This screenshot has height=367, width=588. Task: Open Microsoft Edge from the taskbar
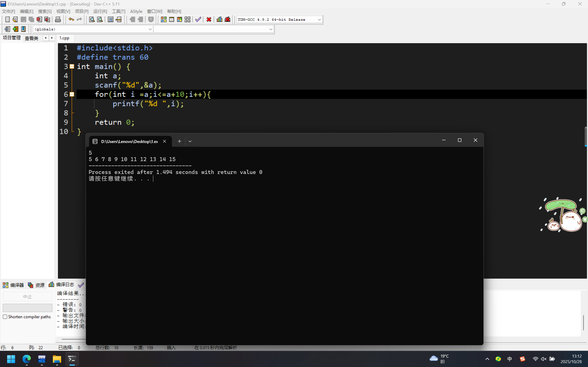click(x=26, y=359)
